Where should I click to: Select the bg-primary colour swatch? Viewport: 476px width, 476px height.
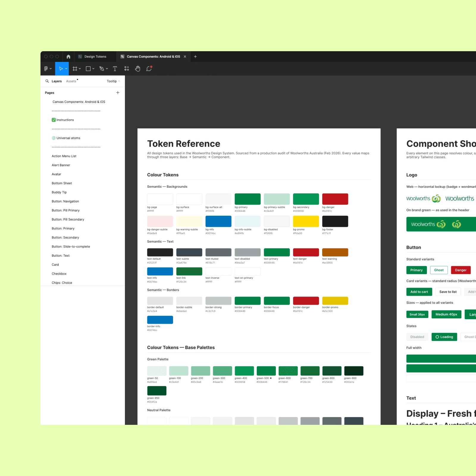pyautogui.click(x=248, y=199)
